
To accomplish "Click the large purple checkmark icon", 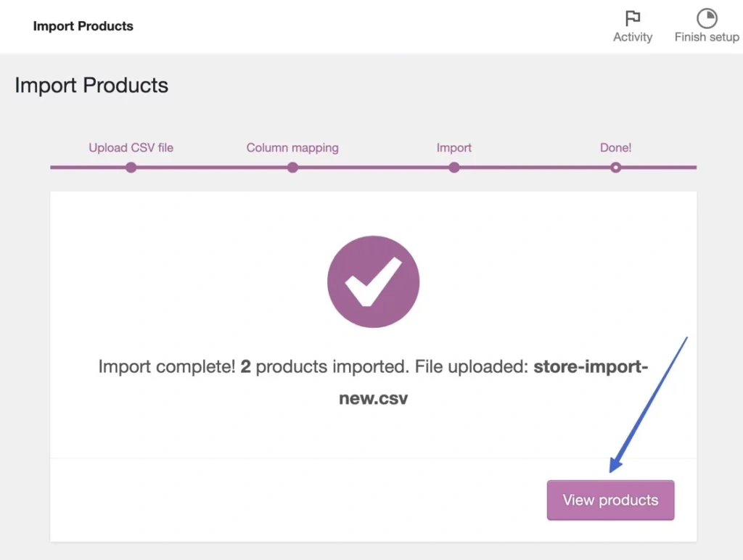I will (373, 281).
